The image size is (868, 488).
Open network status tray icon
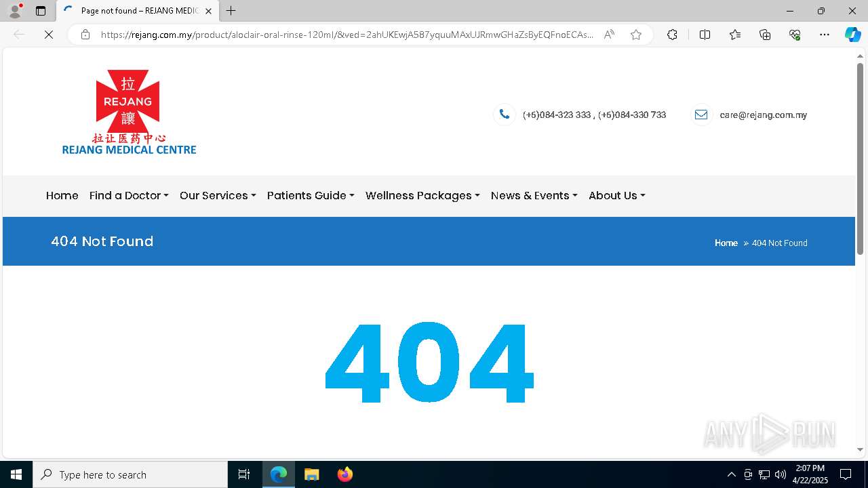[764, 474]
